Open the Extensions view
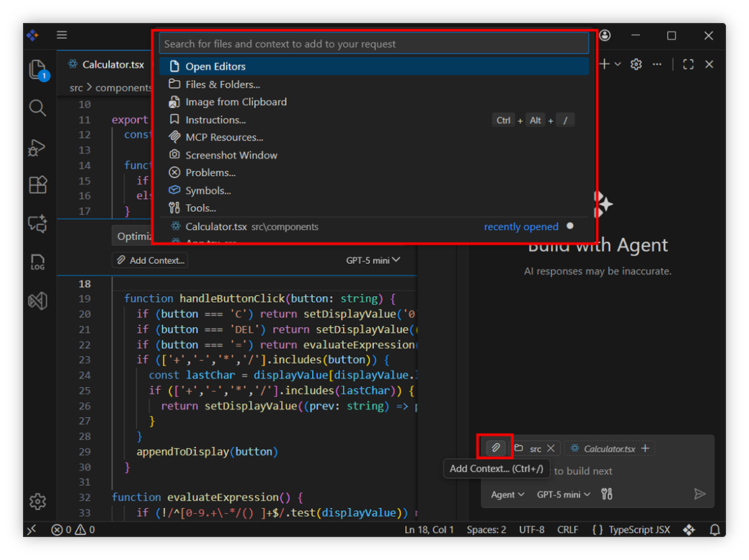 (37, 185)
